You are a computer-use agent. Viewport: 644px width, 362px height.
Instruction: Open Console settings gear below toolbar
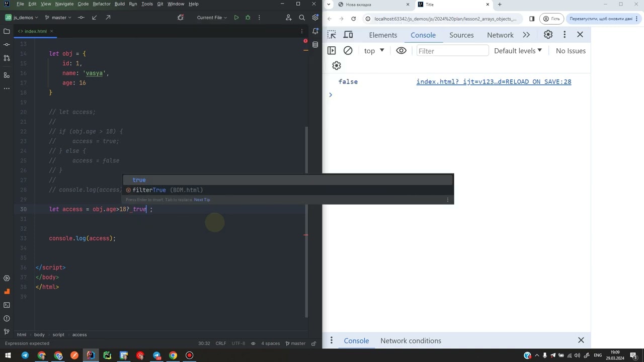337,65
